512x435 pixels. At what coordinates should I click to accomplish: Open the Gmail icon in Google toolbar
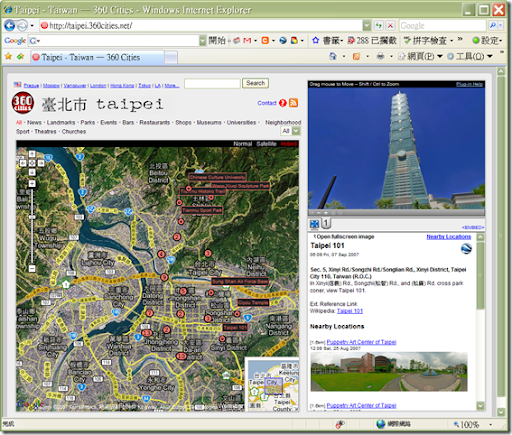[x=247, y=40]
